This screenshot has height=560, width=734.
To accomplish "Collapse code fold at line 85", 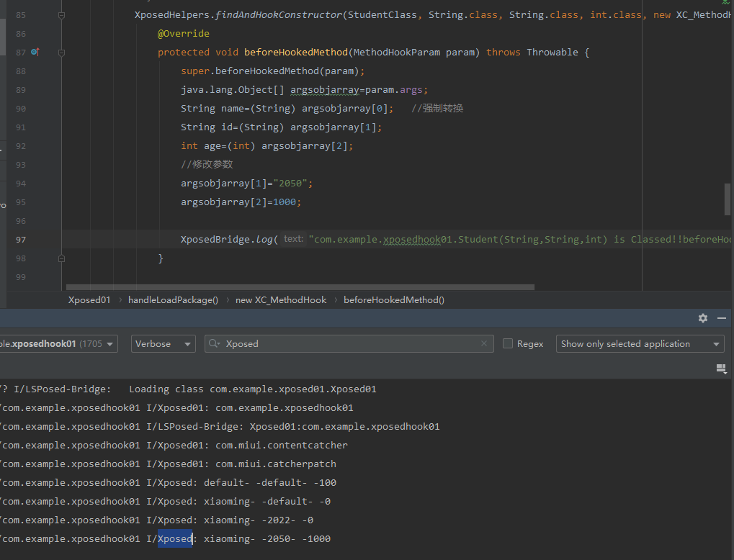I will (x=61, y=15).
